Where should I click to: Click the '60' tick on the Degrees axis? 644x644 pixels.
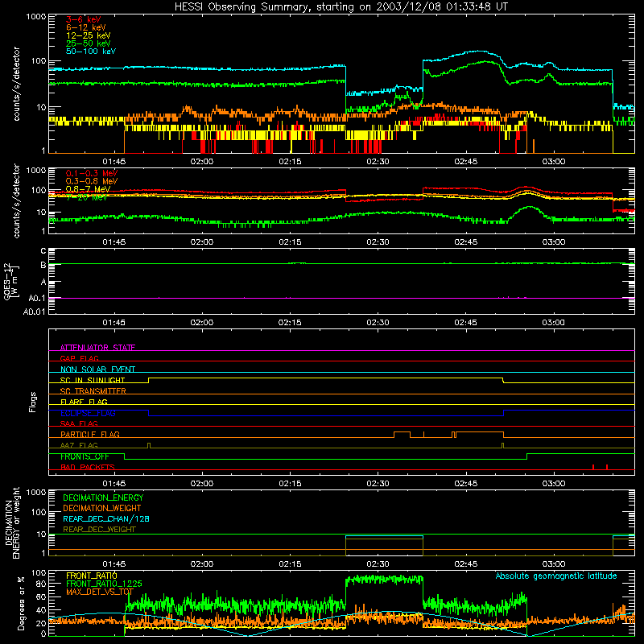41,597
